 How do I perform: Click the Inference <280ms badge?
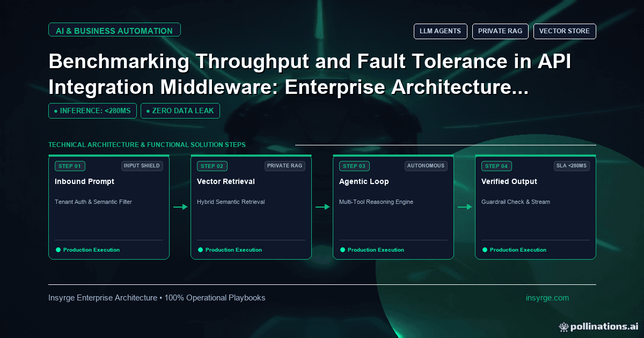[x=93, y=111]
